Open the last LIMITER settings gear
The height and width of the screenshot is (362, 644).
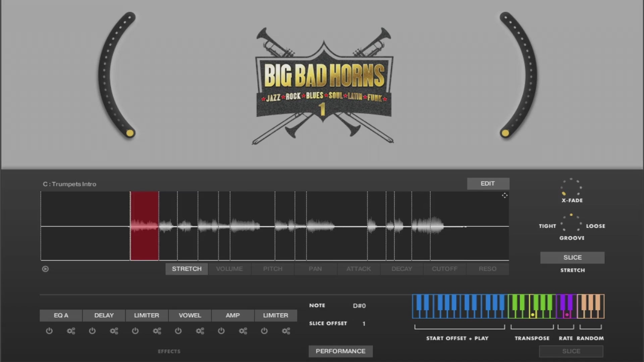(x=286, y=331)
